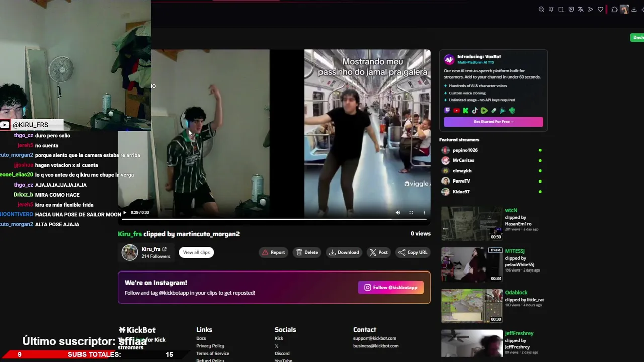The image size is (644, 362).
Task: Open the browser extensions puzzle icon
Action: click(x=614, y=9)
